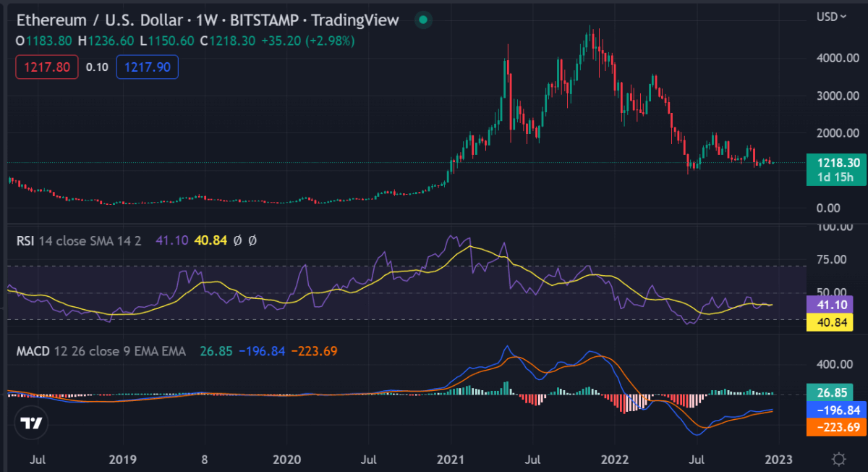Click the RSI value tag 41.10
Screen dimensions: 868x472
point(830,306)
